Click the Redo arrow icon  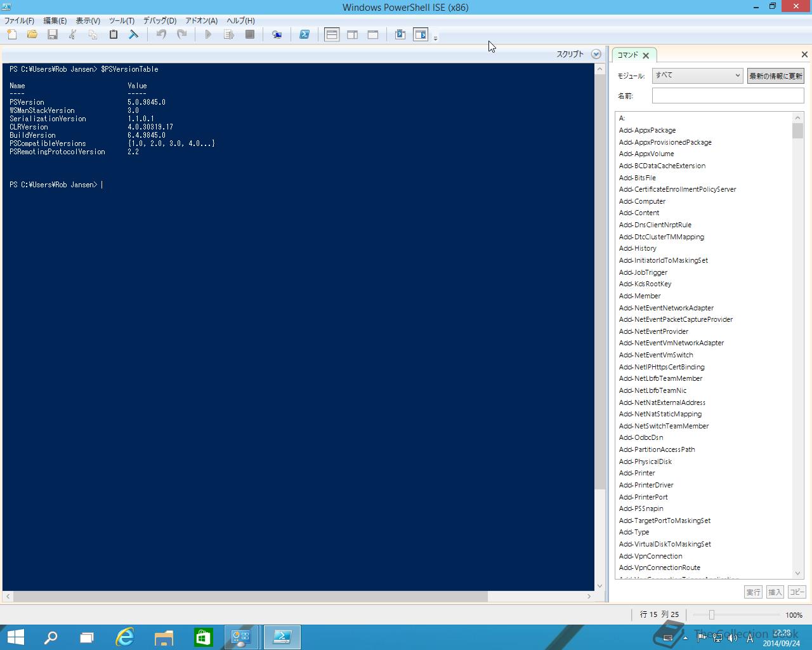[181, 34]
